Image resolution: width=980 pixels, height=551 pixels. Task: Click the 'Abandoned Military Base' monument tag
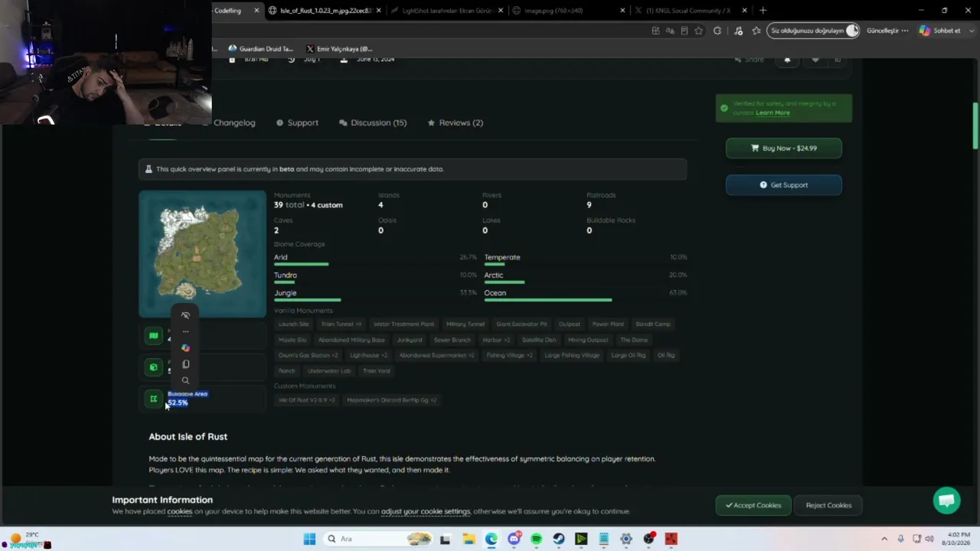coord(351,340)
